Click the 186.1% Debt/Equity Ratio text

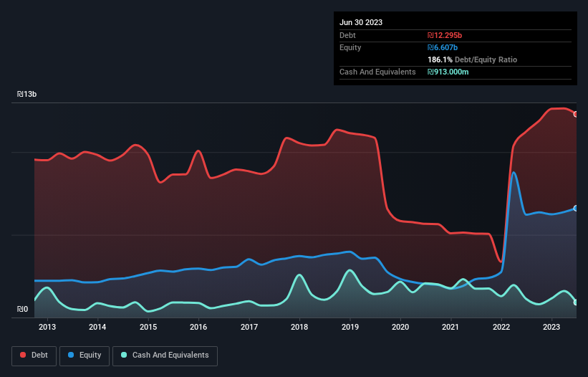pos(472,59)
